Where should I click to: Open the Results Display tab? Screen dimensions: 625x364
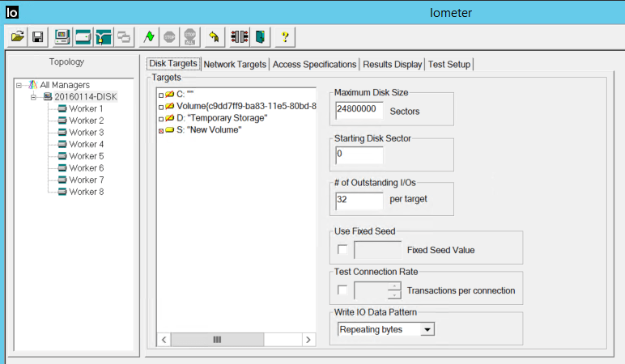pyautogui.click(x=392, y=64)
